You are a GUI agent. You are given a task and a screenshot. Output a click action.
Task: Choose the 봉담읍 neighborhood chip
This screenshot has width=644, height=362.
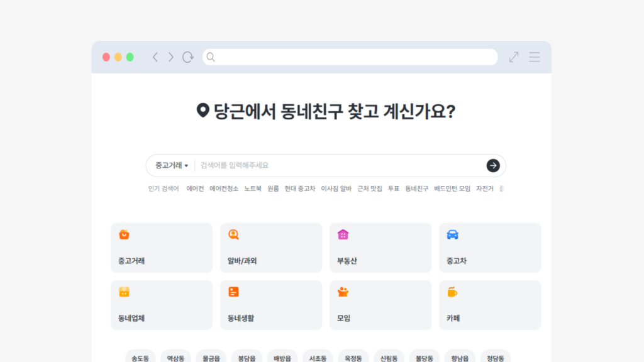pos(247,357)
